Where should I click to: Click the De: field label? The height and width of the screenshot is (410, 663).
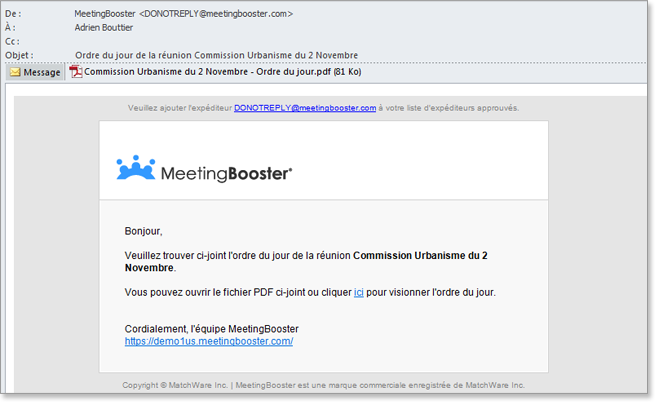(x=13, y=14)
